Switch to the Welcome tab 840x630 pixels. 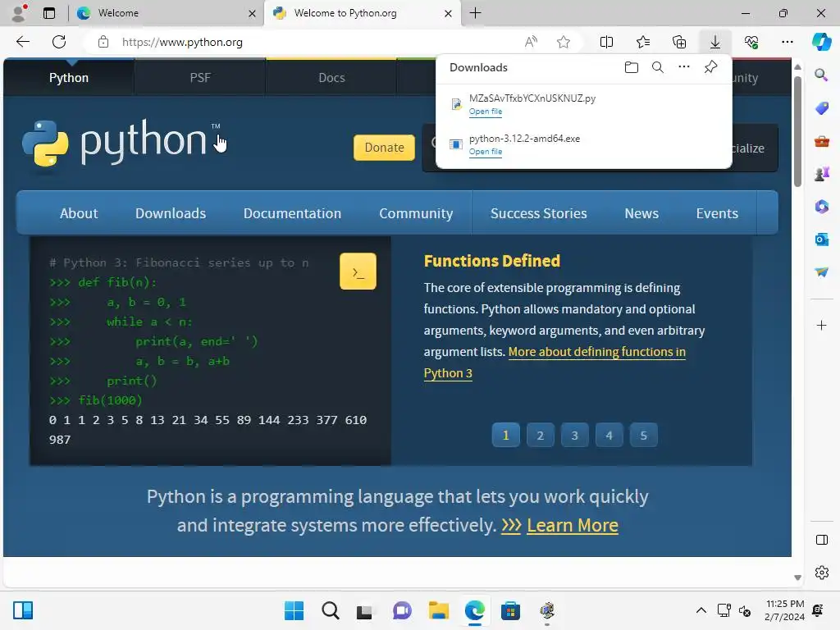(x=166, y=13)
